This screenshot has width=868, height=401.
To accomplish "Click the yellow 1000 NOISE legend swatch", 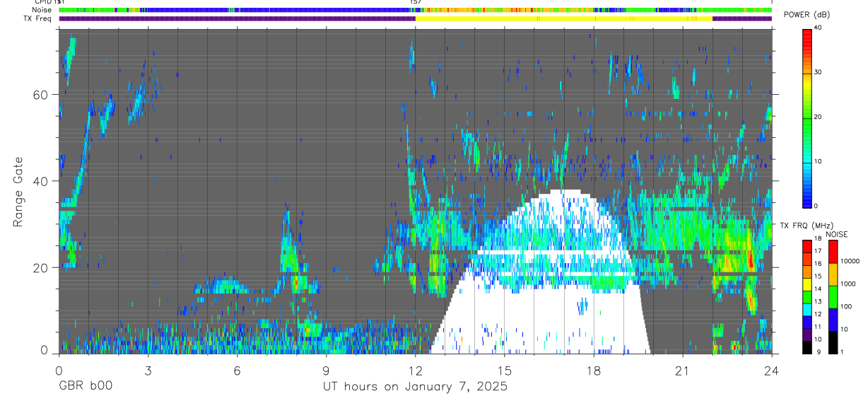I will coord(832,274).
